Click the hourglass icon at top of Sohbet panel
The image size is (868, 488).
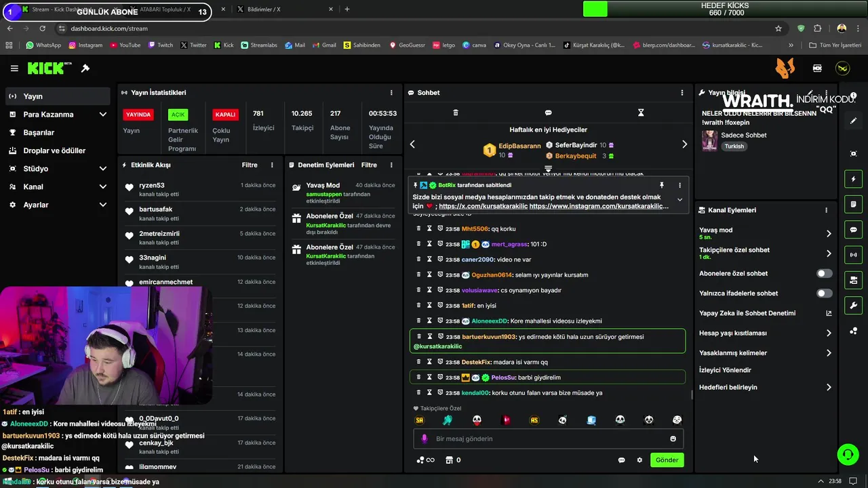point(641,113)
